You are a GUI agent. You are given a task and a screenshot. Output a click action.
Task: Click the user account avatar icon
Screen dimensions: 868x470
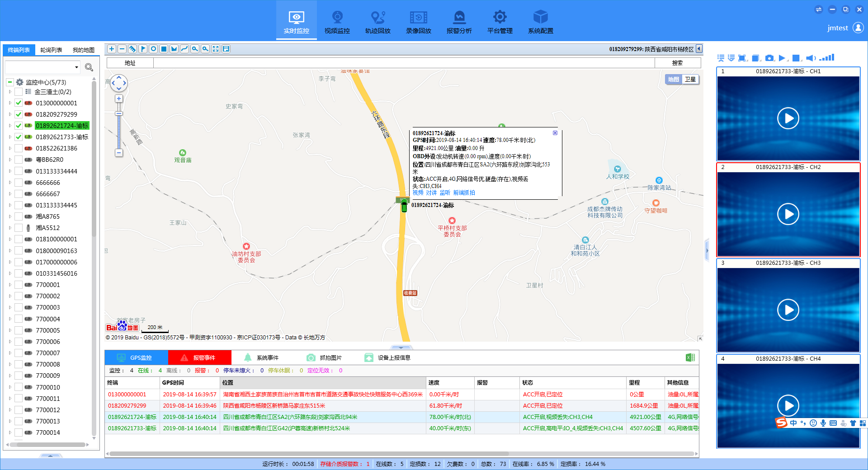pos(858,28)
